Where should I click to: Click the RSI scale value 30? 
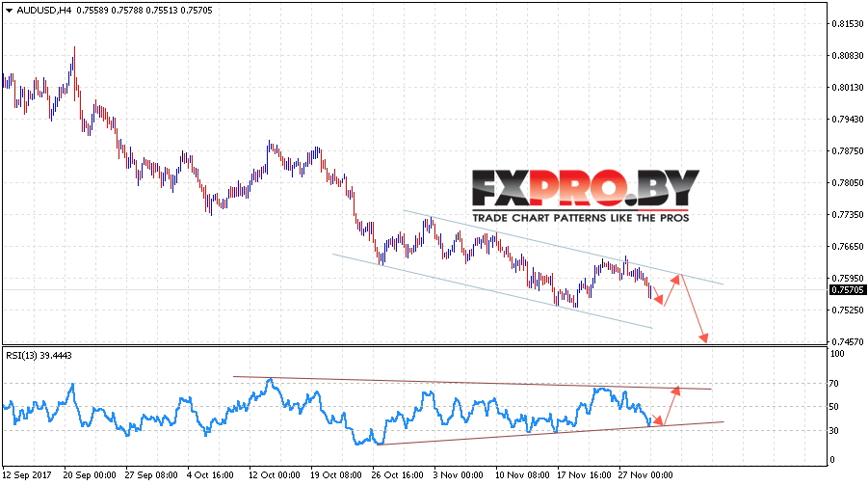pyautogui.click(x=835, y=431)
